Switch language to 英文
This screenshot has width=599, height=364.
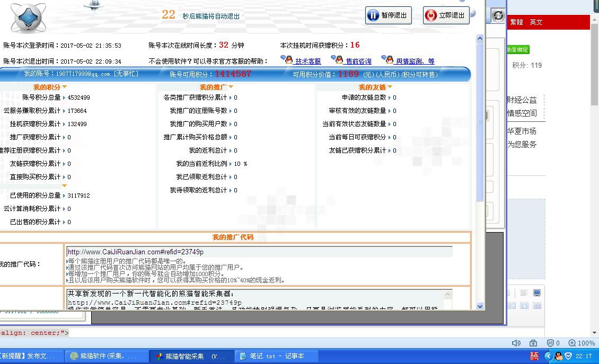point(536,22)
